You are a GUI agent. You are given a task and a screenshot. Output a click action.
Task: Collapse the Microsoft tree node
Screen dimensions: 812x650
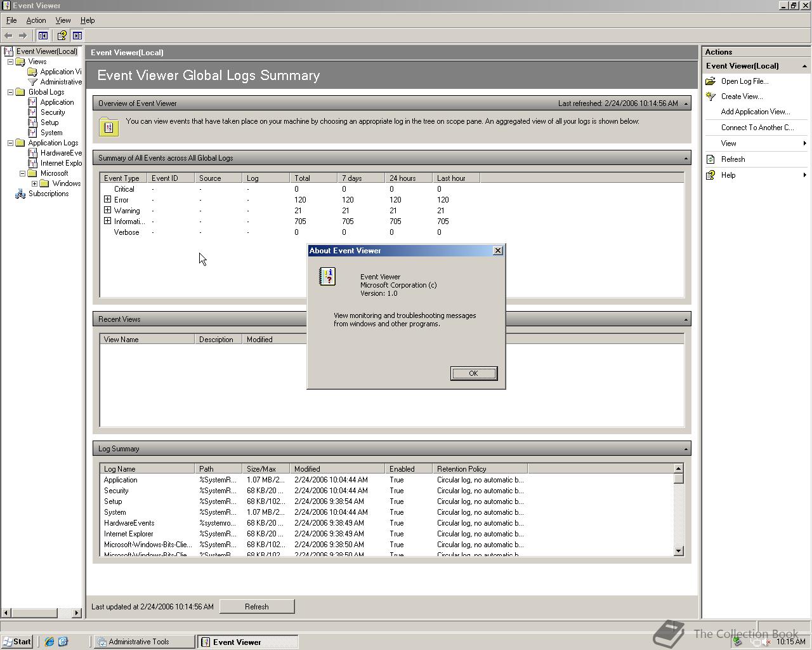pyautogui.click(x=22, y=173)
